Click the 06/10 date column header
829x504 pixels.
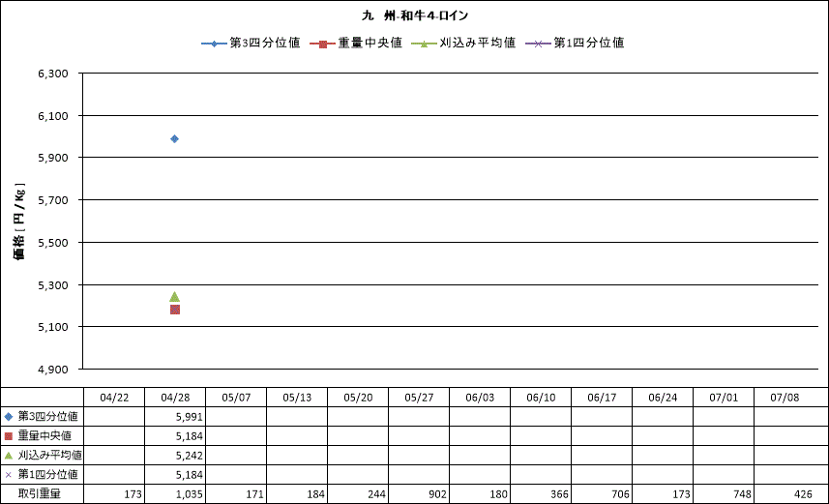pos(541,398)
